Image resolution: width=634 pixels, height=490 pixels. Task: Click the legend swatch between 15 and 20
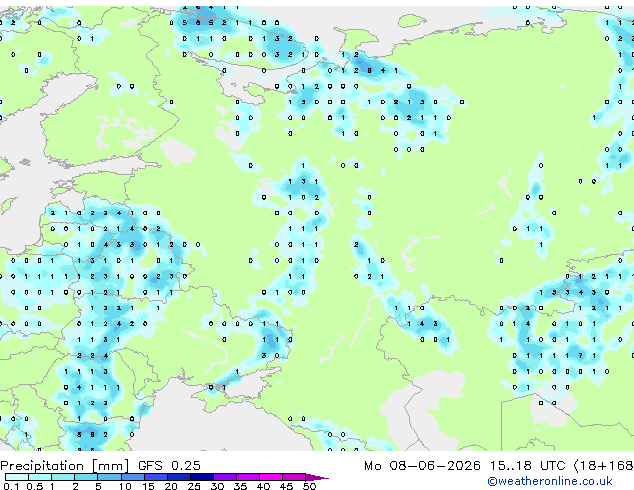pos(155,477)
